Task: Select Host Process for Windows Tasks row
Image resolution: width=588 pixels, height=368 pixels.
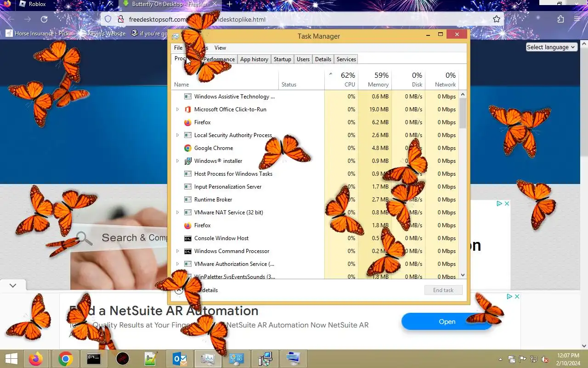Action: click(316, 174)
